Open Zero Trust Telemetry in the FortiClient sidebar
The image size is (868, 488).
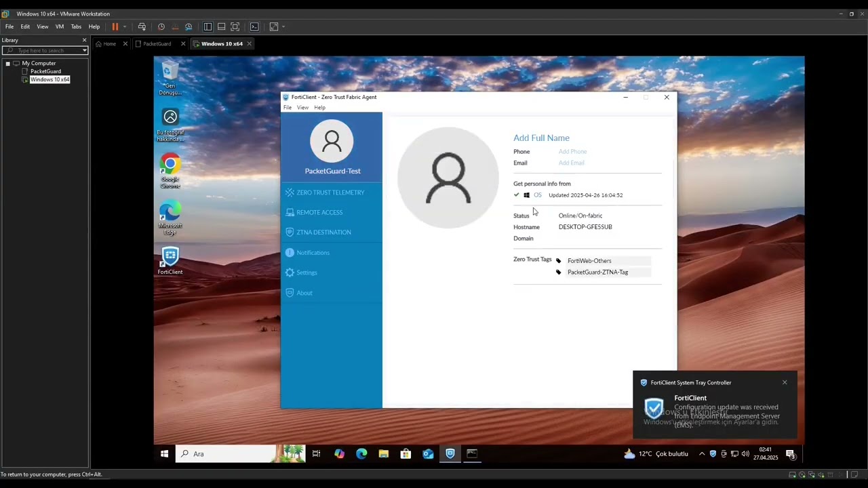click(x=331, y=192)
